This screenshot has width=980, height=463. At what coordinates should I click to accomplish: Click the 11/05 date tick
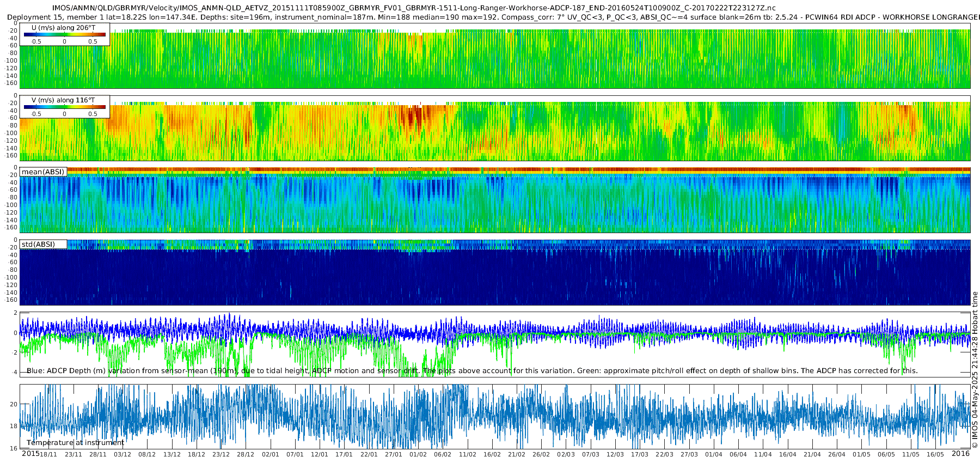[x=911, y=454]
